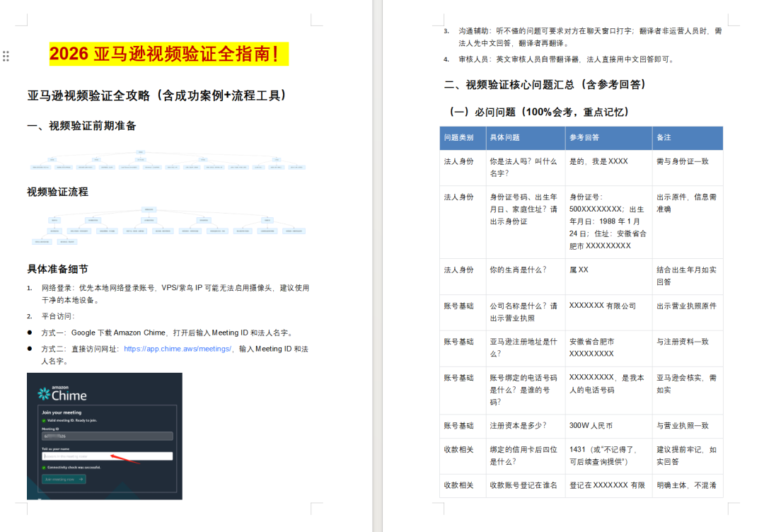Click the table header 备注
Image resolution: width=764 pixels, height=532 pixels.
664,138
